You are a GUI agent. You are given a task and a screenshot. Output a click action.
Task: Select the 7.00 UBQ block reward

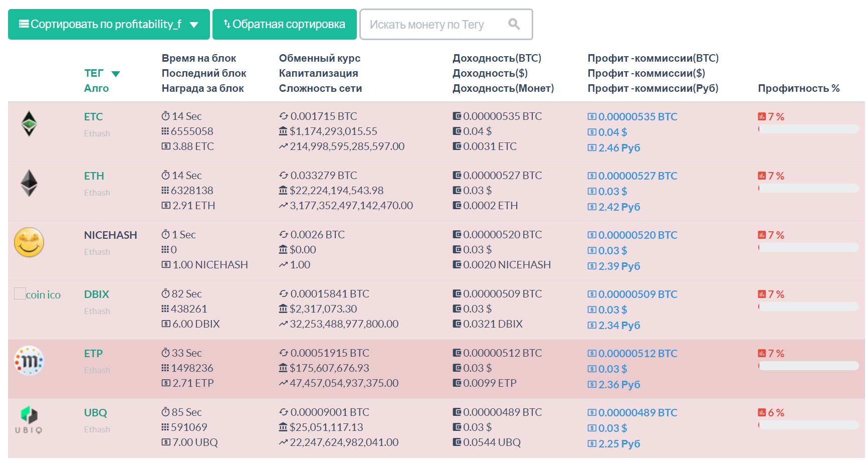point(195,442)
